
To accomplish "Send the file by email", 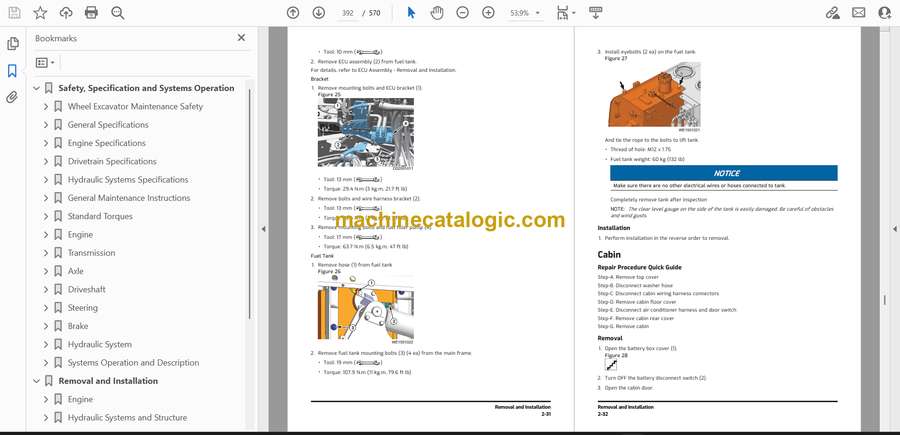I will tap(859, 13).
